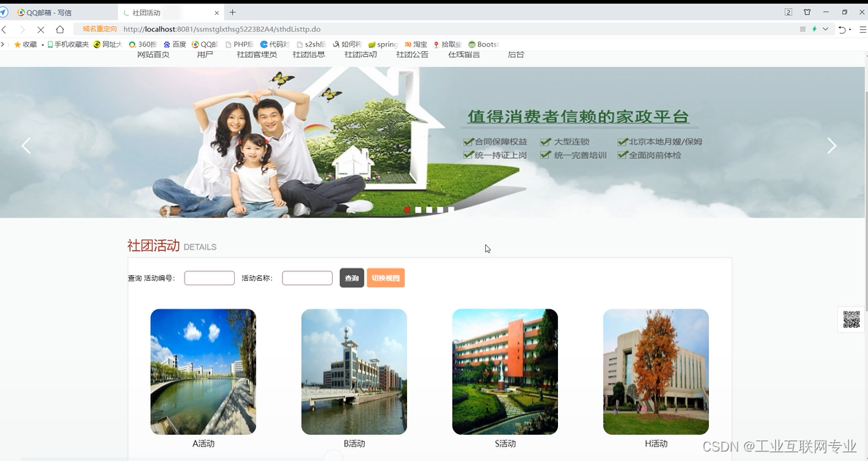
Task: Toggle the green lightning speed mode icon
Action: [814, 29]
